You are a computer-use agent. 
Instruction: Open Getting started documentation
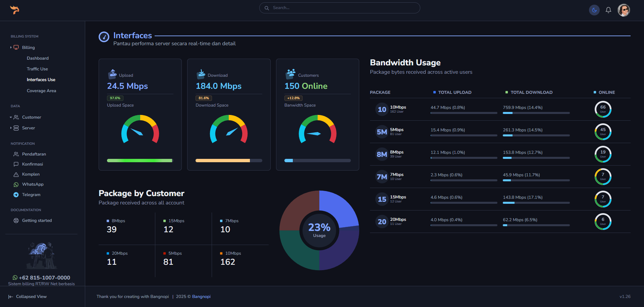pyautogui.click(x=37, y=221)
